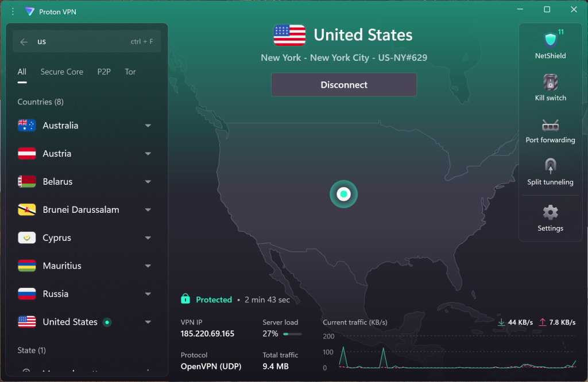This screenshot has width=588, height=382.
Task: Click the United States flag in the country list
Action: (x=26, y=322)
